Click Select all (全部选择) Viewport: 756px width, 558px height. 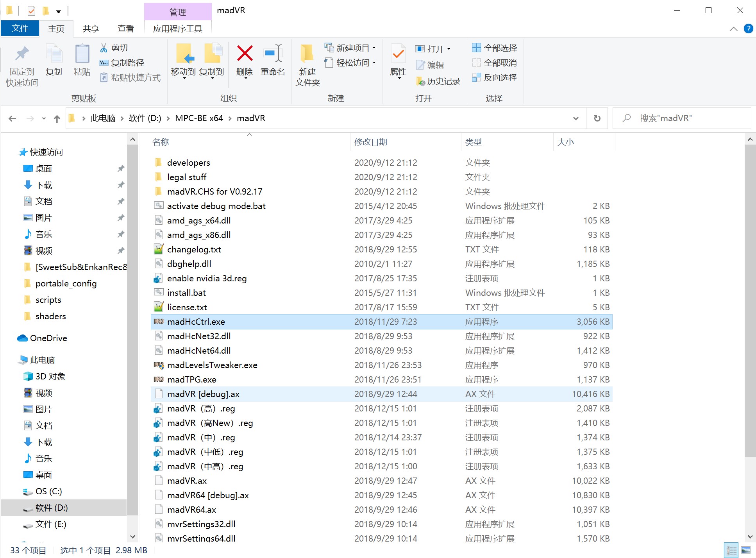(x=494, y=48)
